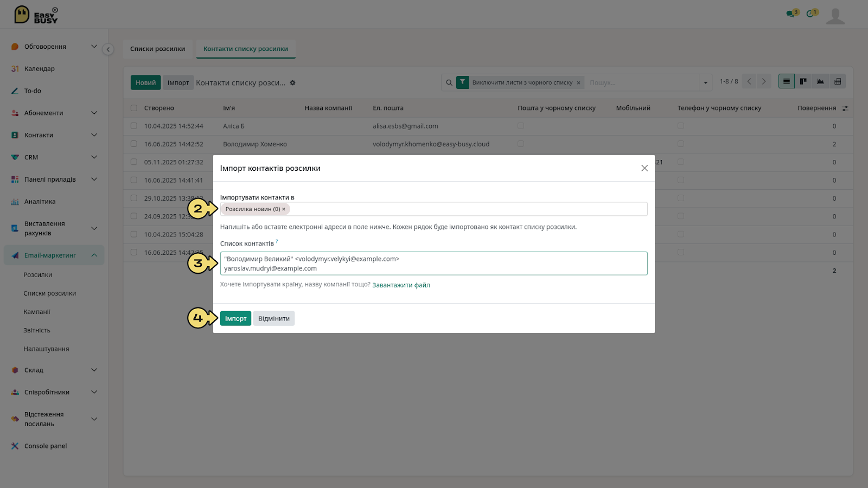Image resolution: width=868 pixels, height=488 pixels.
Task: Expand Контакти sidebar menu
Action: point(94,135)
